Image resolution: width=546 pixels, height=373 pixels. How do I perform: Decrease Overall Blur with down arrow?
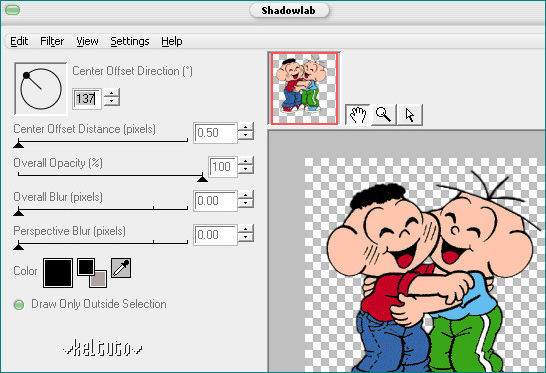246,203
